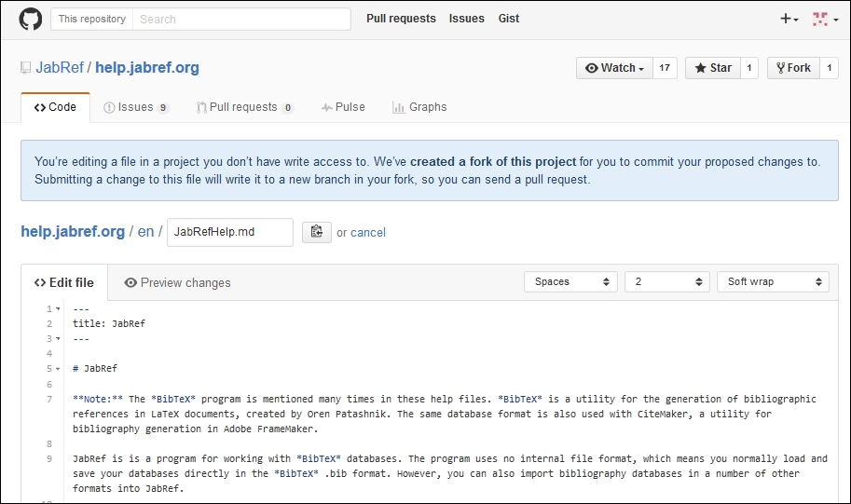Click the help.jabref.org breadcrumb link
Screen dimensions: 851x504
pyautogui.click(x=73, y=232)
